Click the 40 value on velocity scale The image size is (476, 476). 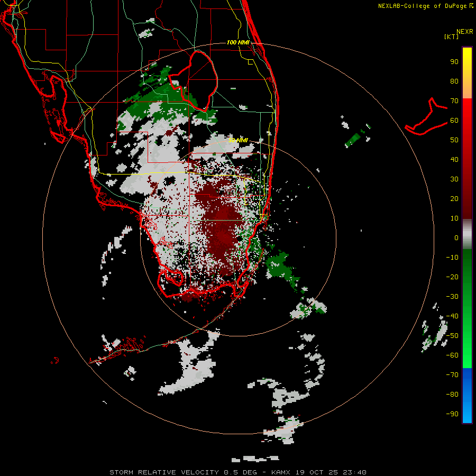pos(454,160)
